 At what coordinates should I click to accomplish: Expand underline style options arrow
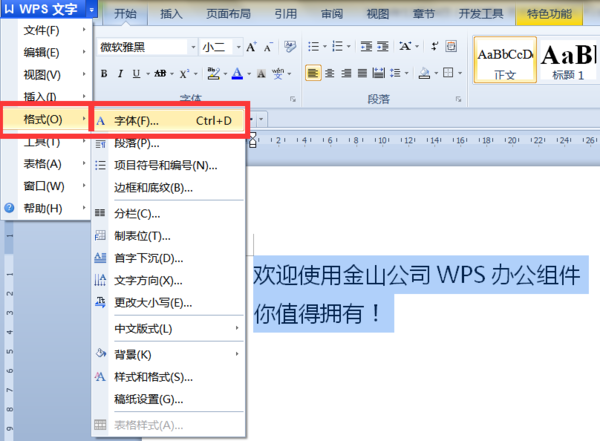pos(148,74)
